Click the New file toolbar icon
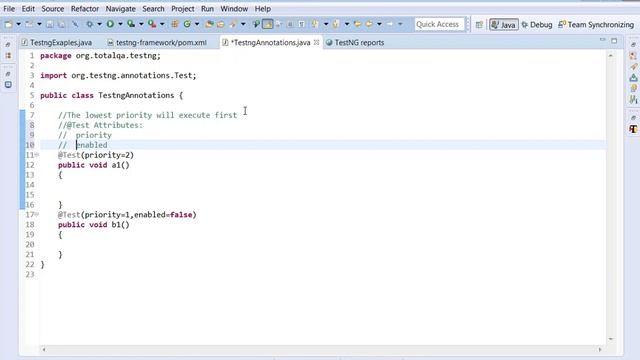The width and height of the screenshot is (640, 360). (x=8, y=24)
